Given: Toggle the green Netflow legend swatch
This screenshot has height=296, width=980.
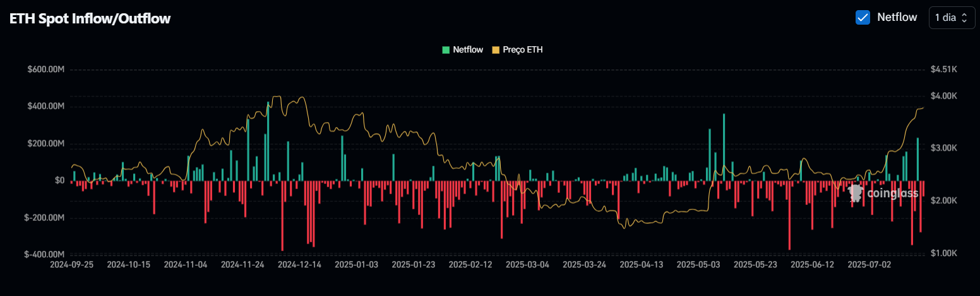Looking at the screenshot, I should pyautogui.click(x=446, y=49).
